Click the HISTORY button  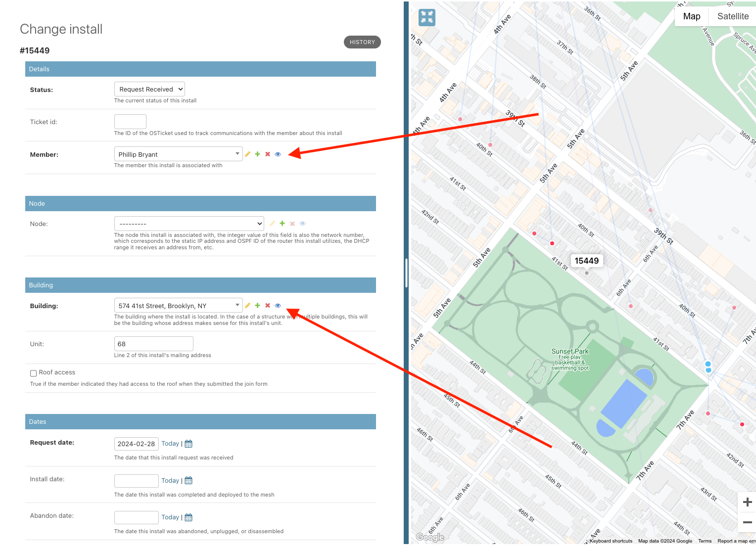click(x=362, y=42)
